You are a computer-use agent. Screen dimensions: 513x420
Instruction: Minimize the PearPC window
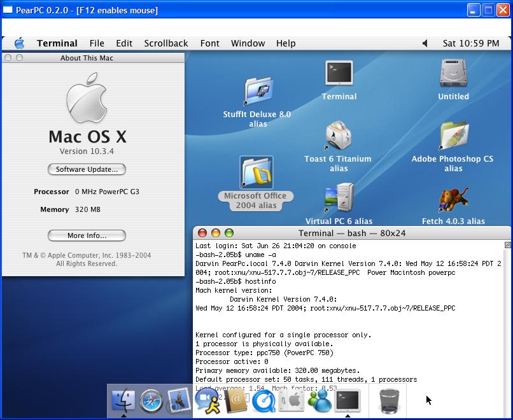pyautogui.click(x=473, y=10)
